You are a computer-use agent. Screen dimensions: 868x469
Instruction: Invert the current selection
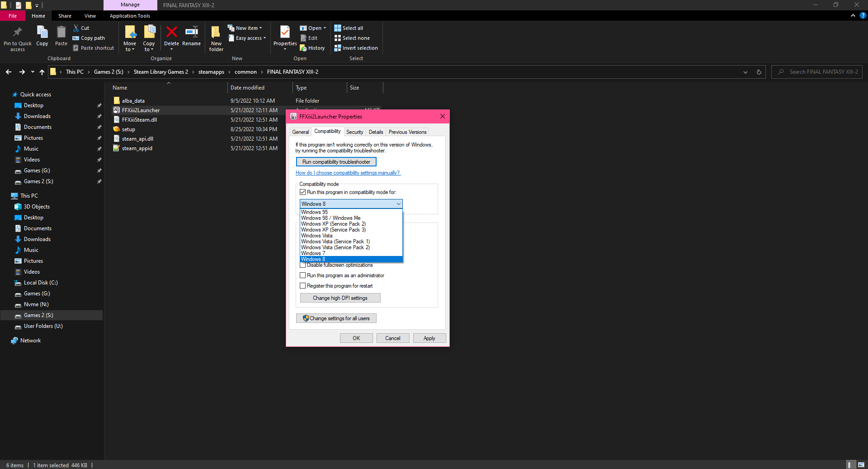(x=356, y=48)
